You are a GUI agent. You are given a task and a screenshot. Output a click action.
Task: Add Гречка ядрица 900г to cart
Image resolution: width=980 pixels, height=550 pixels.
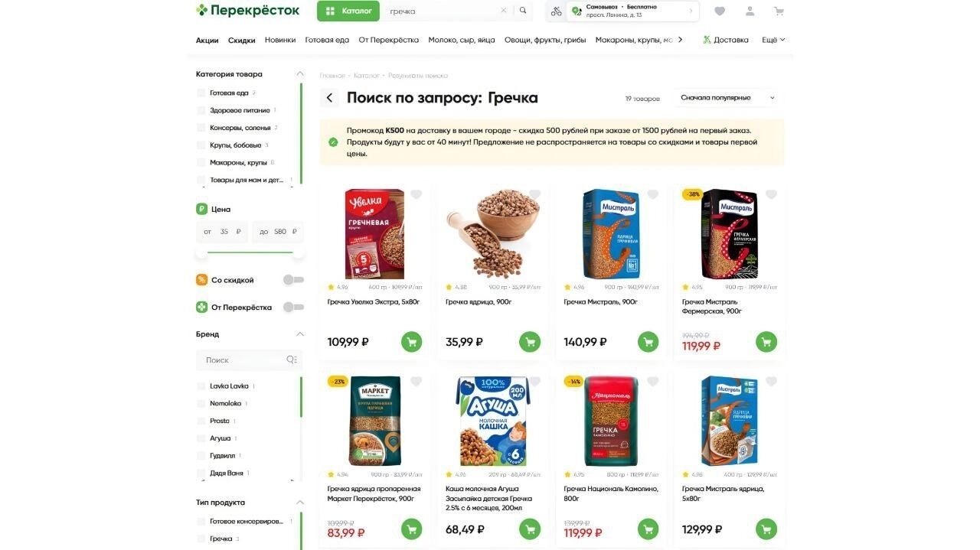[x=530, y=342]
